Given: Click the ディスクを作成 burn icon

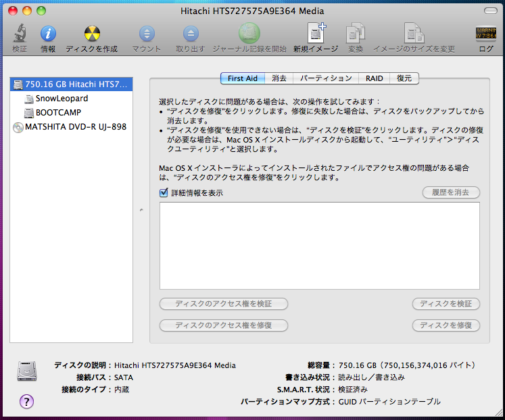Looking at the screenshot, I should (x=92, y=34).
